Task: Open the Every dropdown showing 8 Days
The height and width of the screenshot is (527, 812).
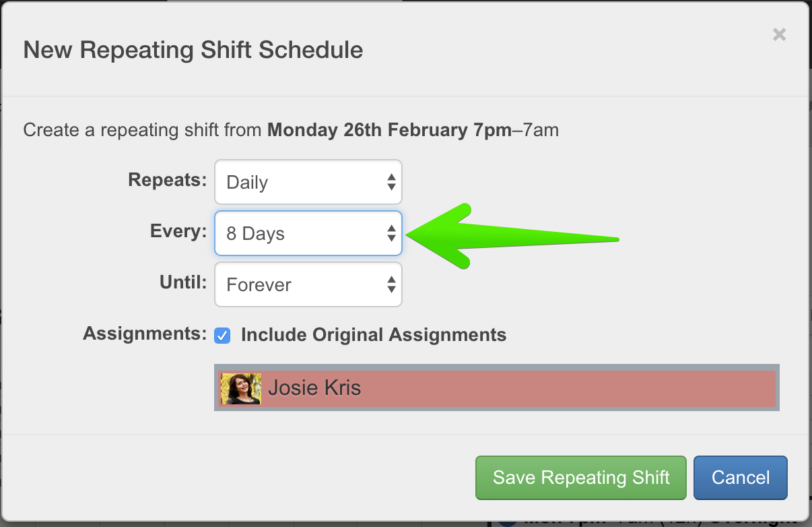Action: coord(308,234)
